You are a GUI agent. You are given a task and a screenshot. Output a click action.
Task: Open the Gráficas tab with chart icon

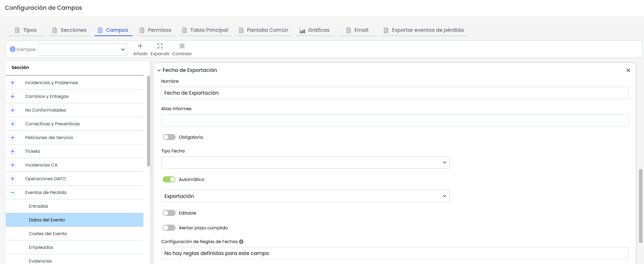(x=314, y=30)
